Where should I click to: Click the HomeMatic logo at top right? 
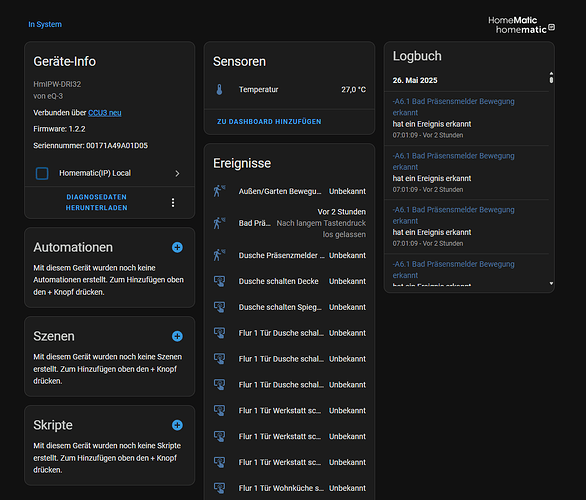pyautogui.click(x=521, y=25)
